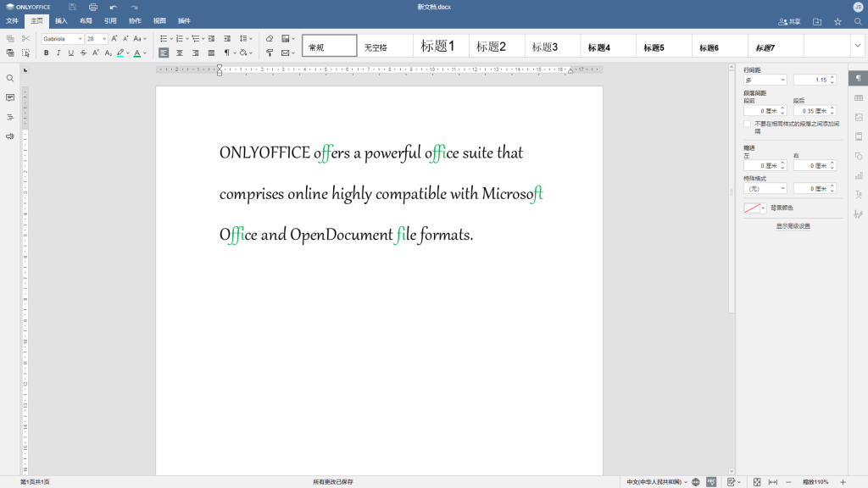Toggle italic formatting
The image size is (868, 488).
[x=58, y=53]
